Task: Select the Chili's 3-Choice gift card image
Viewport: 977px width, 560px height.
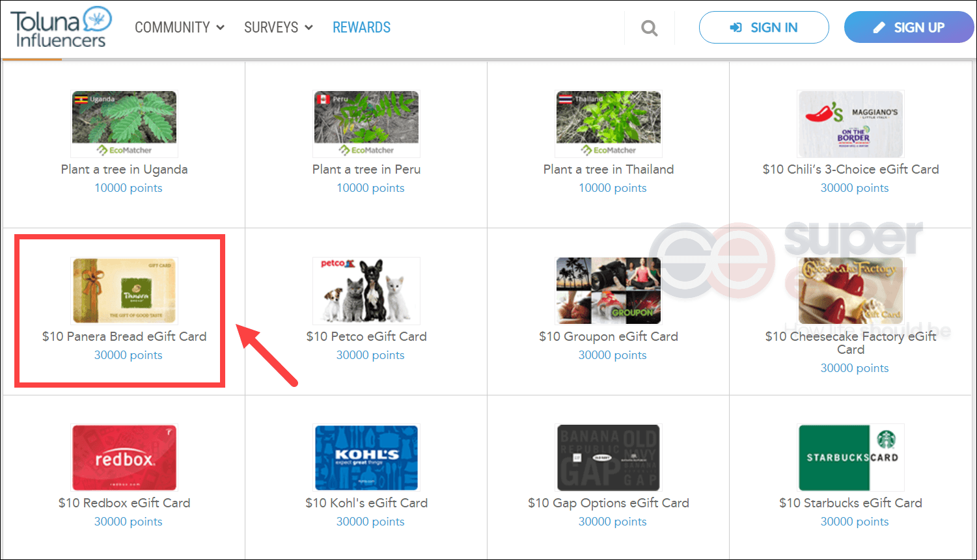Action: tap(851, 124)
